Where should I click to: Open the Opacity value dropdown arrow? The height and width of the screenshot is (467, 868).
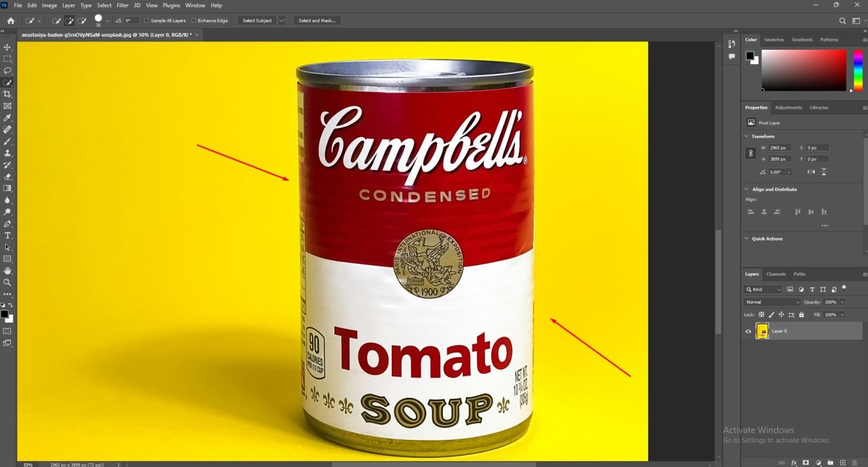coord(842,302)
